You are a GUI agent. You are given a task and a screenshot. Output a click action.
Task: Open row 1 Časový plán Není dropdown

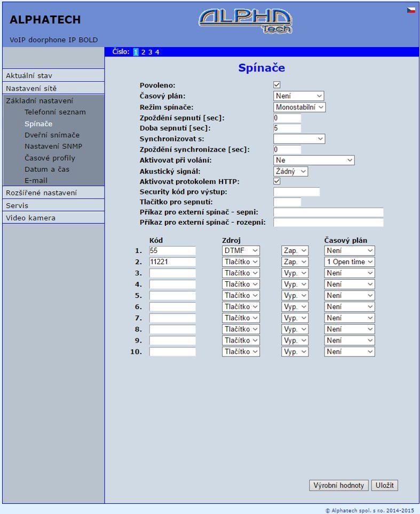point(350,251)
